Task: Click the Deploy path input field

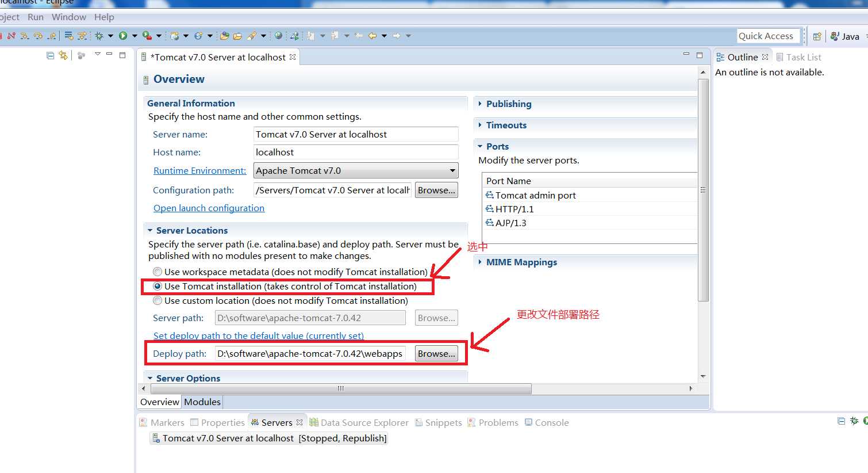Action: tap(310, 353)
